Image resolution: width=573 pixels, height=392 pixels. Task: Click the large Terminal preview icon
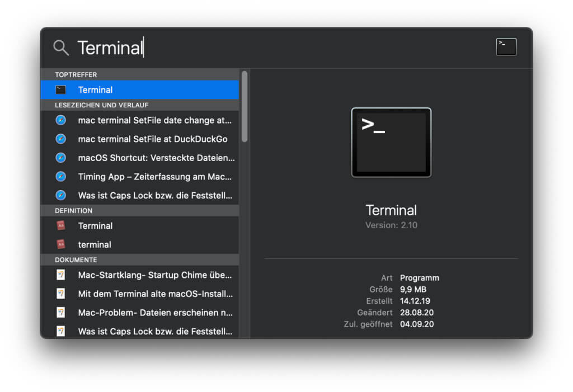click(391, 143)
